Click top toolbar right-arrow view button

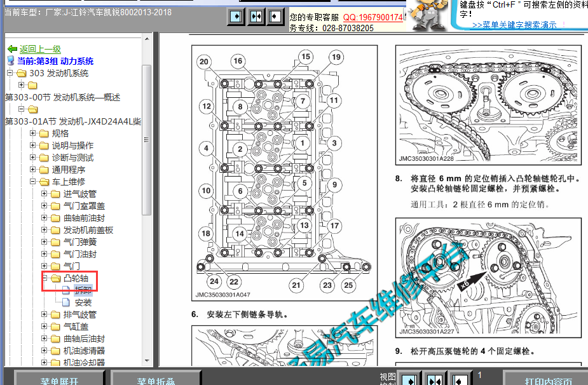tap(236, 17)
